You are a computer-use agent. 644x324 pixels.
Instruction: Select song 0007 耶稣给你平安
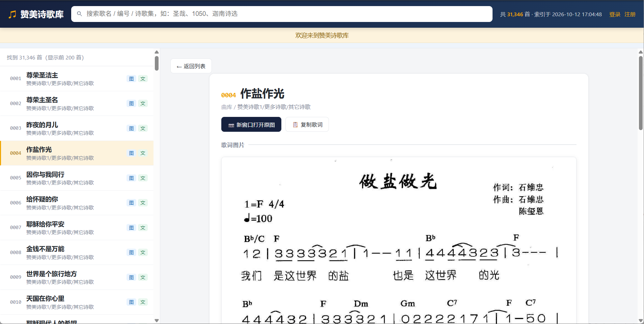pos(77,228)
